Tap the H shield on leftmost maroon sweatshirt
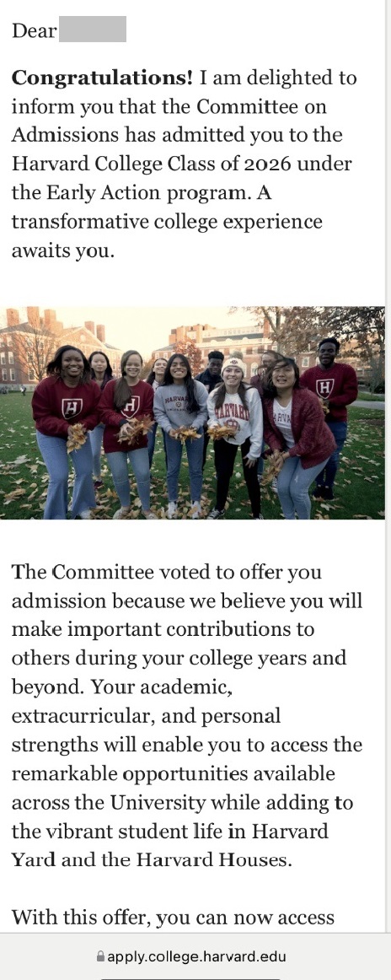Viewport: 391px width, 980px height. 72,408
